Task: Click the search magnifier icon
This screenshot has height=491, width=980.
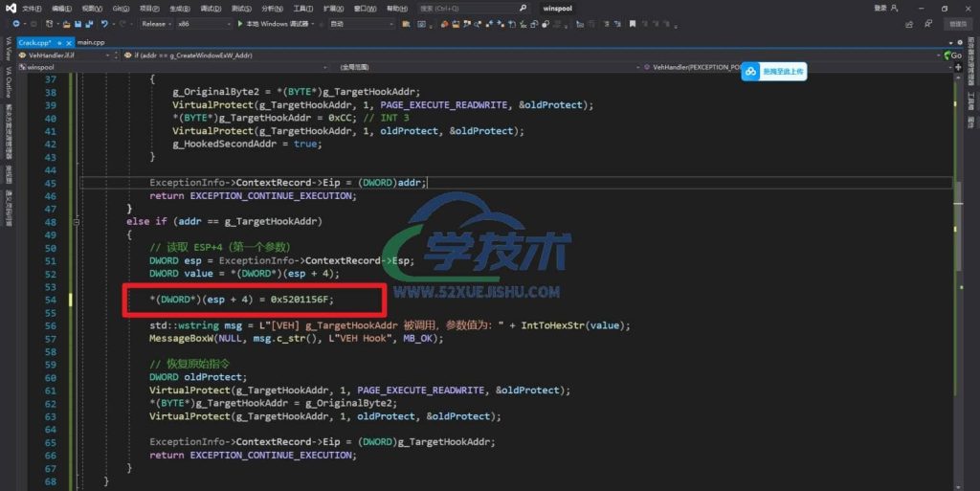Action: pyautogui.click(x=523, y=8)
